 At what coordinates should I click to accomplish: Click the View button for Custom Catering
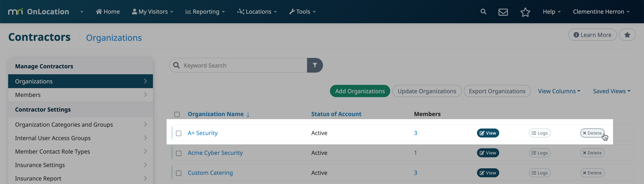click(488, 173)
